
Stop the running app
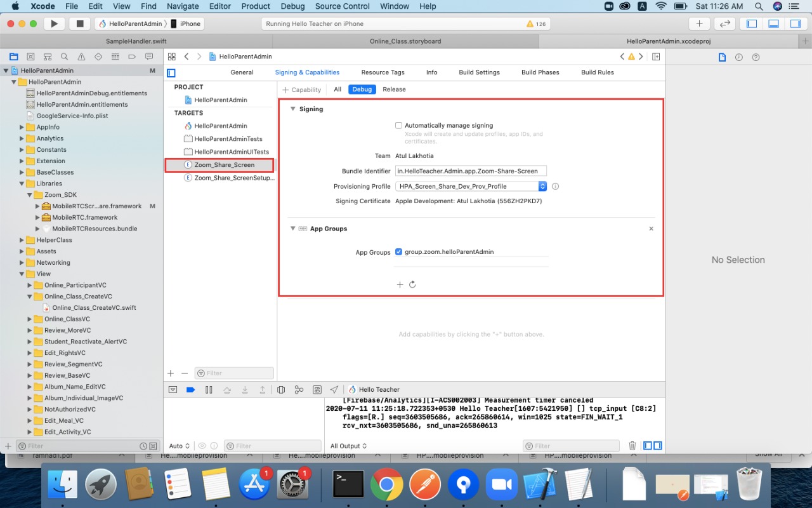pos(80,23)
